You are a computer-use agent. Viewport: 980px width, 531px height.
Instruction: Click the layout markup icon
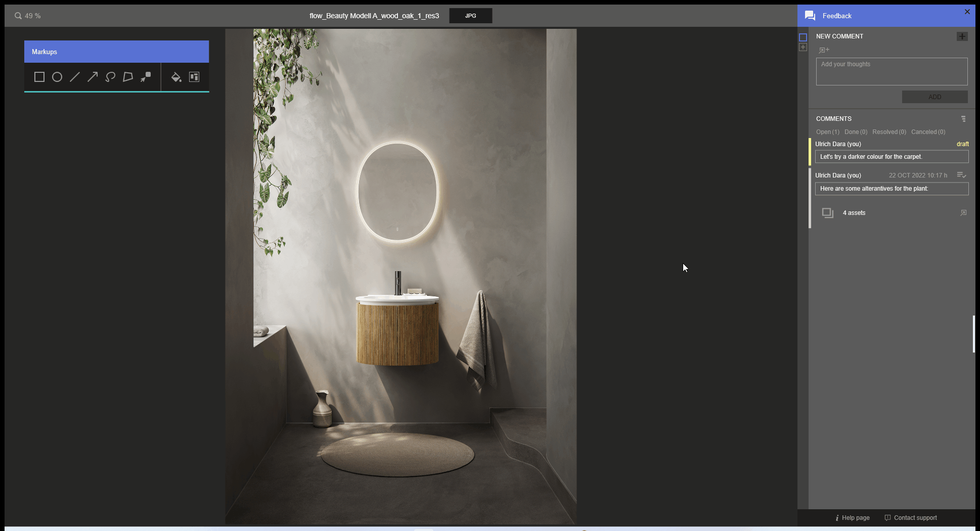(x=194, y=77)
